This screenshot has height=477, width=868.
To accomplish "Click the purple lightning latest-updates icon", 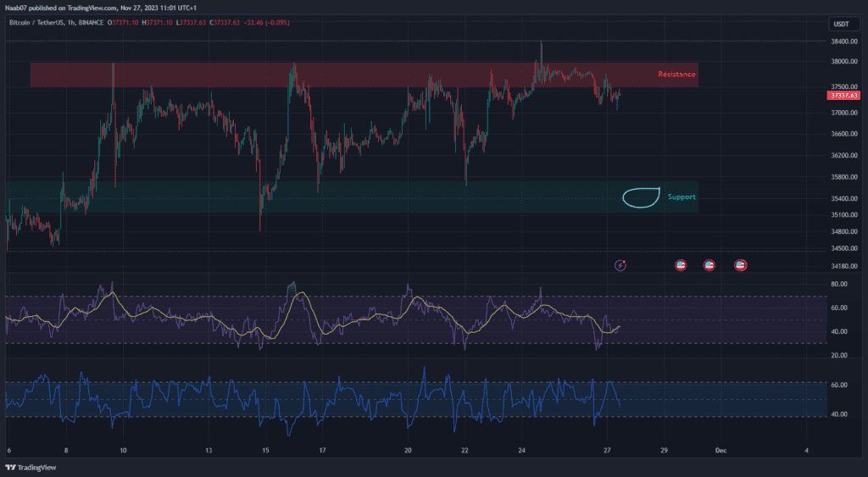I will (x=620, y=266).
